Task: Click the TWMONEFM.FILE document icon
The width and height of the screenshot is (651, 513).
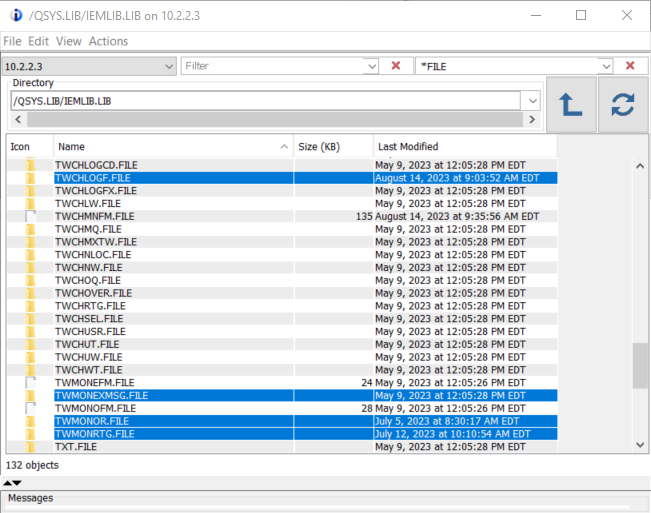Action: click(x=30, y=383)
